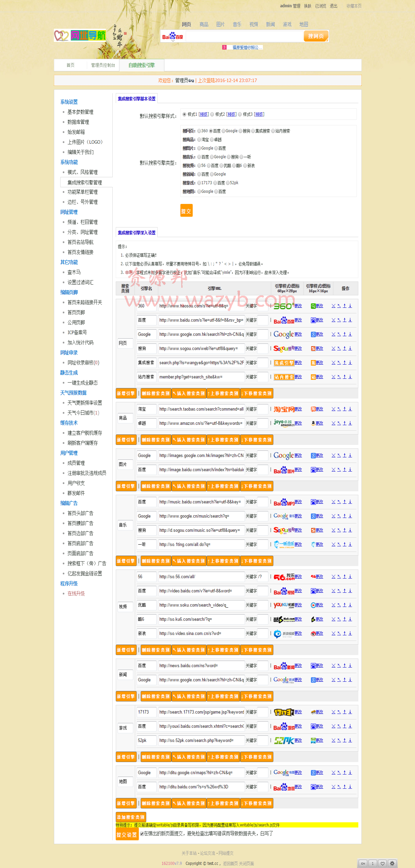Viewport: 415px width, 868px height.
Task: Delete the 卓越 engine row
Action: 333,423
